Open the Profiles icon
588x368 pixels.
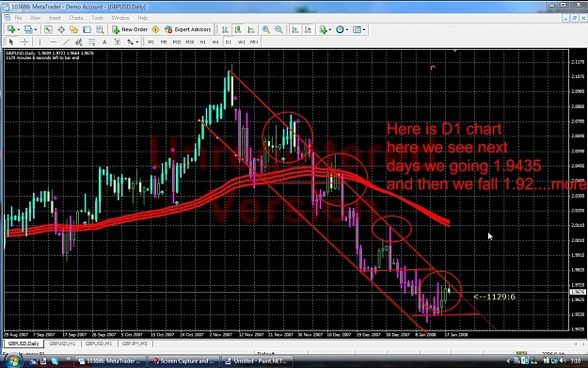tap(28, 29)
